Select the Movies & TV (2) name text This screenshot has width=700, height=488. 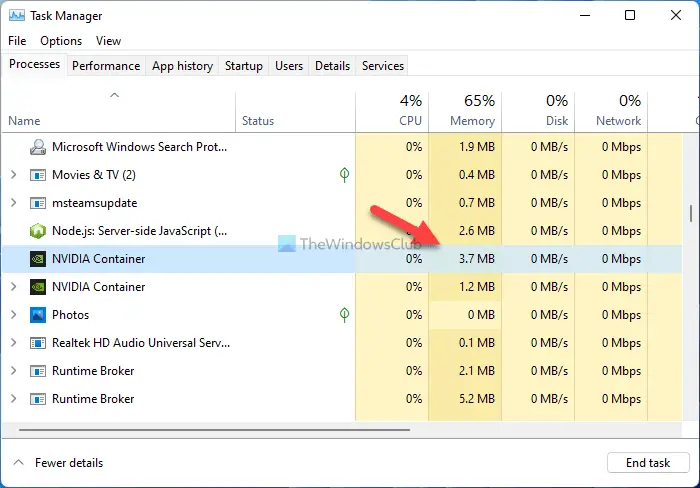click(94, 175)
